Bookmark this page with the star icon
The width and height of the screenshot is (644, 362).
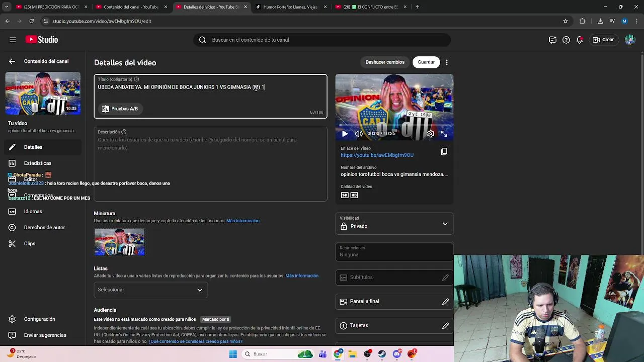[x=566, y=21]
